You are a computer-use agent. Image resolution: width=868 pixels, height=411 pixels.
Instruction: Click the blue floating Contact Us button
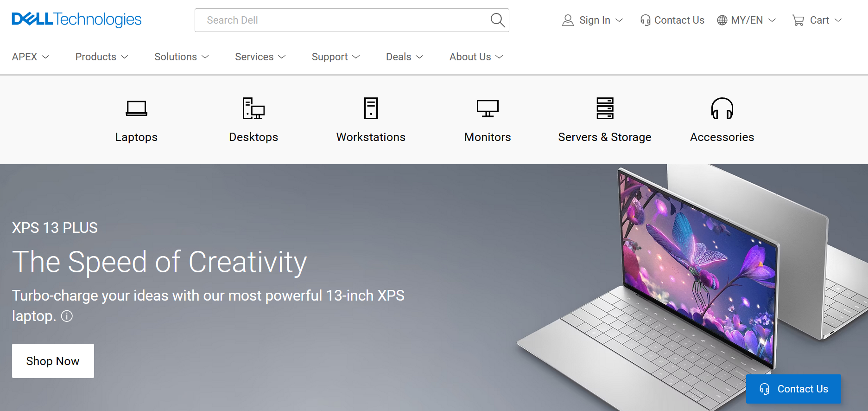pyautogui.click(x=793, y=389)
